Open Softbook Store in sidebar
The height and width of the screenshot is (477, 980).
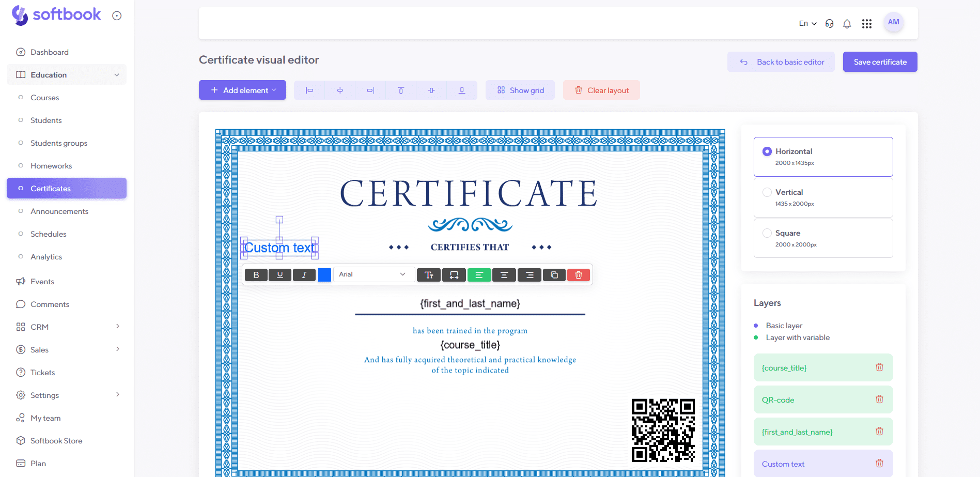67,441
